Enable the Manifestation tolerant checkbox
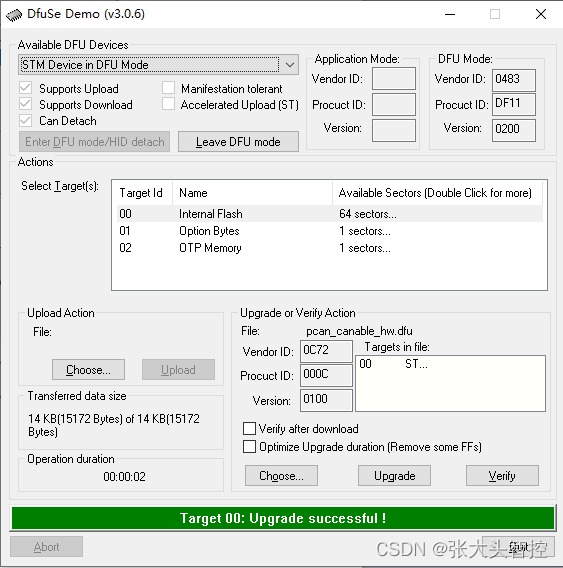 [x=168, y=88]
